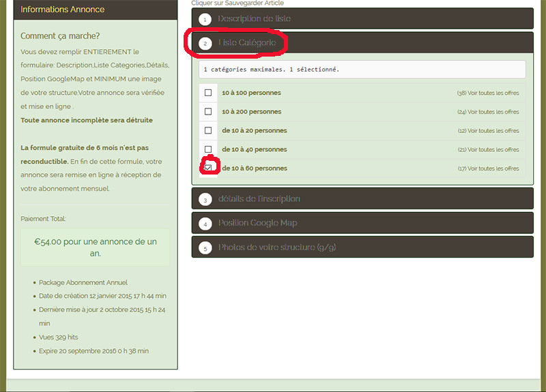Click the '10 à 200 personnes' label
The height and width of the screenshot is (392, 546).
pos(251,112)
